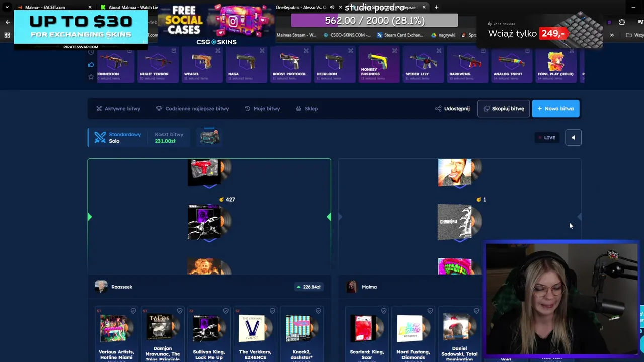Open the Aktywne bitwy tab
Viewport: 644px width, 362px height.
click(118, 108)
